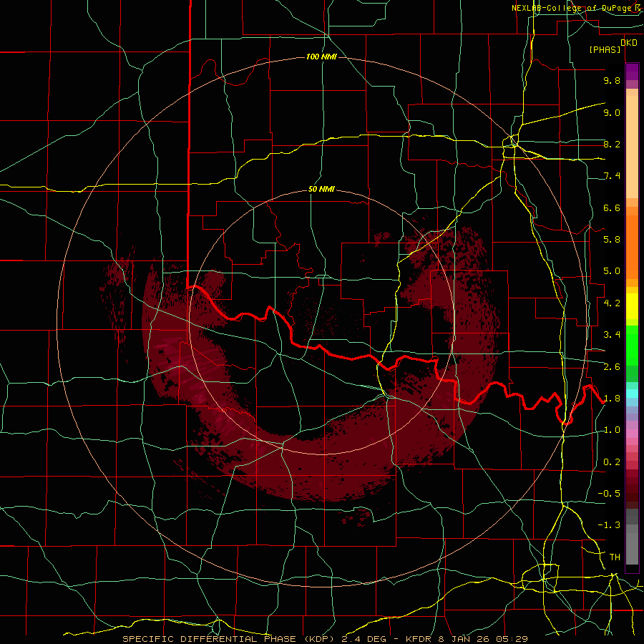
Task: Click the 9.8 scale value
Action: click(612, 80)
